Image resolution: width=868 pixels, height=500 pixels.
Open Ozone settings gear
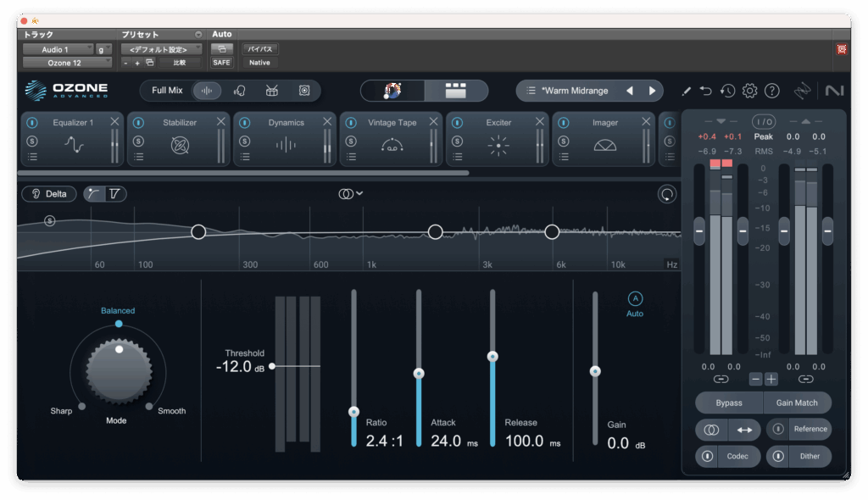pyautogui.click(x=749, y=91)
